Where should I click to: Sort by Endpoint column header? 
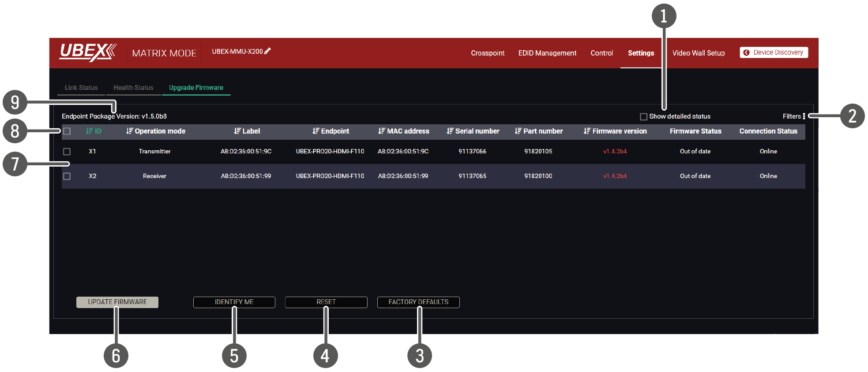[331, 131]
